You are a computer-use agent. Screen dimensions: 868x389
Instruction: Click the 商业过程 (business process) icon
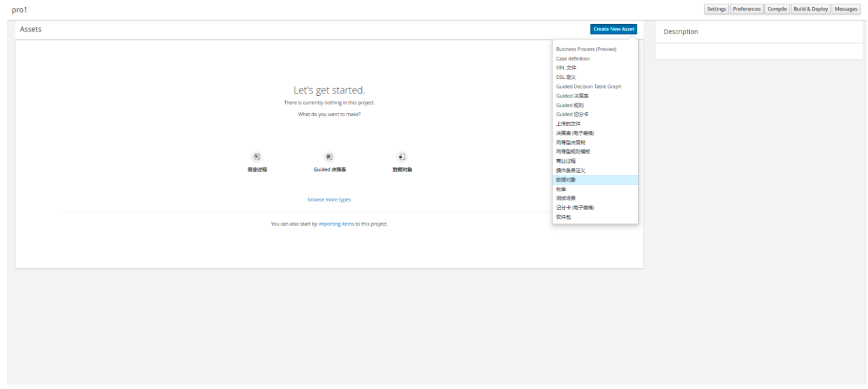[x=257, y=157]
